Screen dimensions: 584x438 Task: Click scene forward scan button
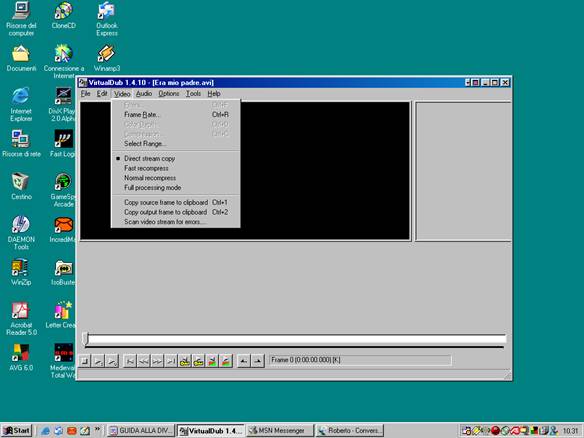(226, 361)
